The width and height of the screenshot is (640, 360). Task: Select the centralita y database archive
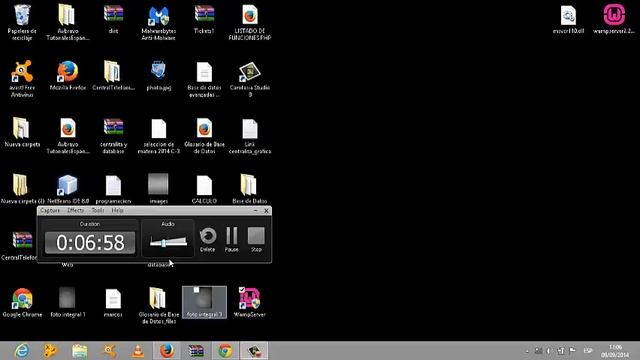113,136
